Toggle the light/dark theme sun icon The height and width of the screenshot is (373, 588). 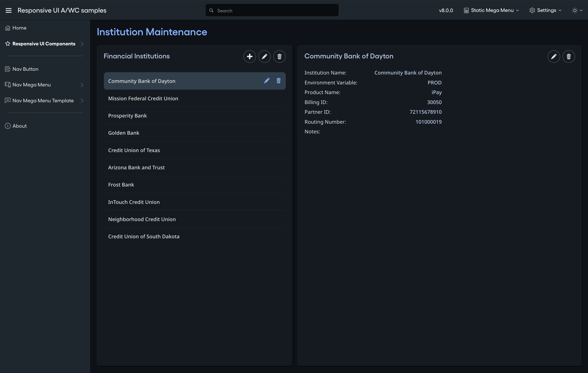click(575, 10)
